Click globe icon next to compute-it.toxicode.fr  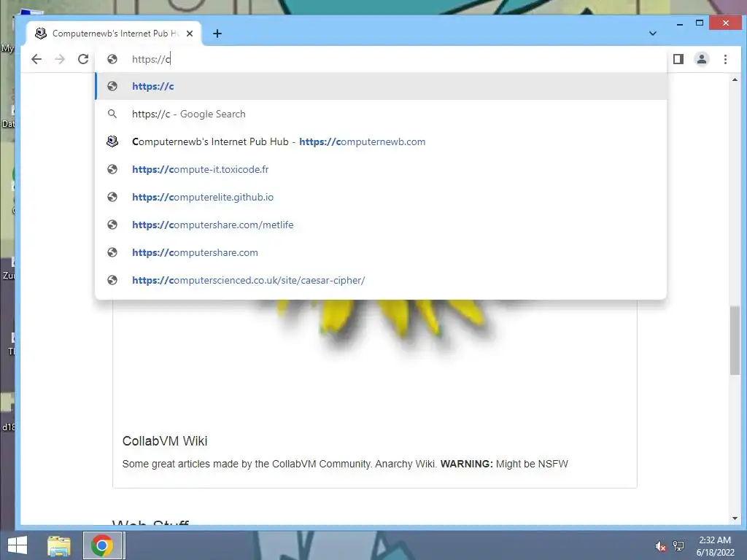pyautogui.click(x=112, y=169)
